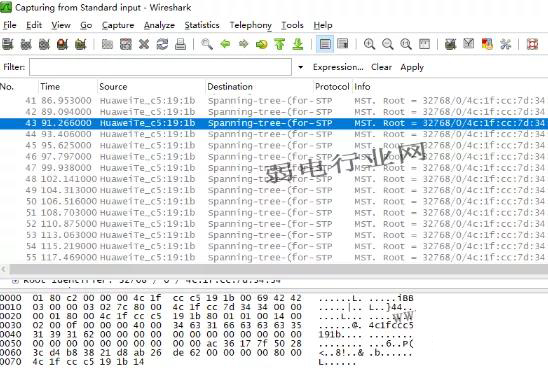Click the zoom in icon
The height and width of the screenshot is (368, 548).
click(369, 44)
